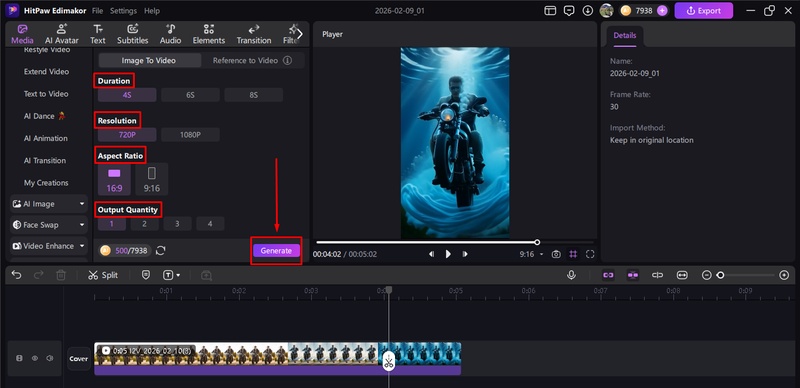
Task: Open the Audio tab
Action: 170,34
